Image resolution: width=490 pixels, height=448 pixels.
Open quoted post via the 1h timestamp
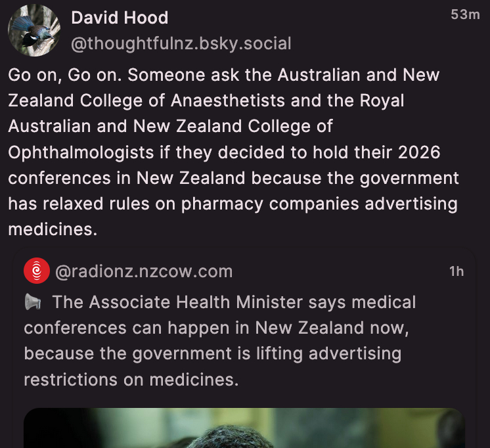(x=457, y=271)
